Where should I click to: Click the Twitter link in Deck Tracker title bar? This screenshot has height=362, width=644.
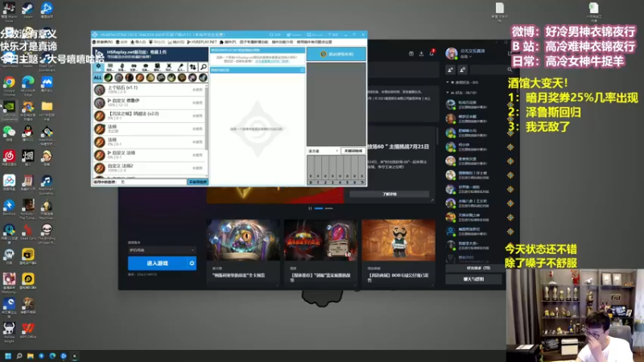click(294, 35)
